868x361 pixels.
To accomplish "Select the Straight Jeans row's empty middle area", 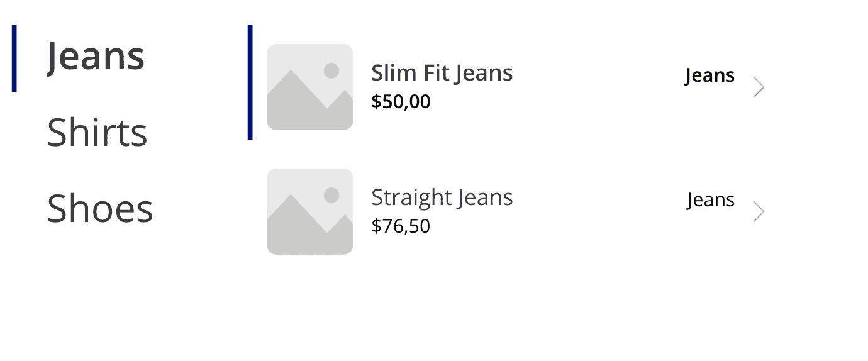I will pyautogui.click(x=598, y=212).
